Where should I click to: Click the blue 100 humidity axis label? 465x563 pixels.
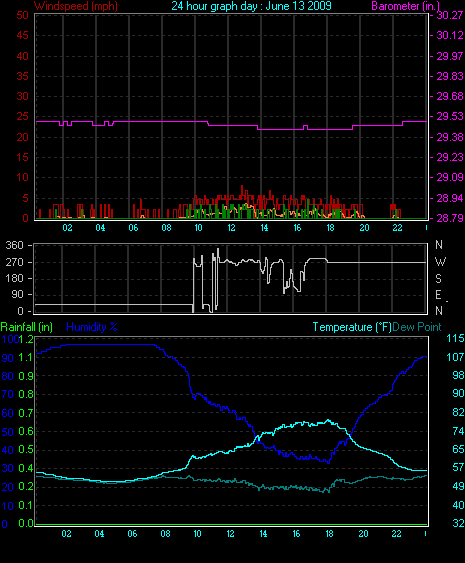(x=10, y=339)
